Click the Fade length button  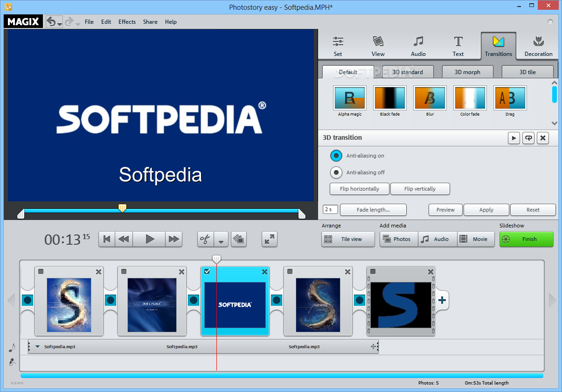pyautogui.click(x=373, y=210)
